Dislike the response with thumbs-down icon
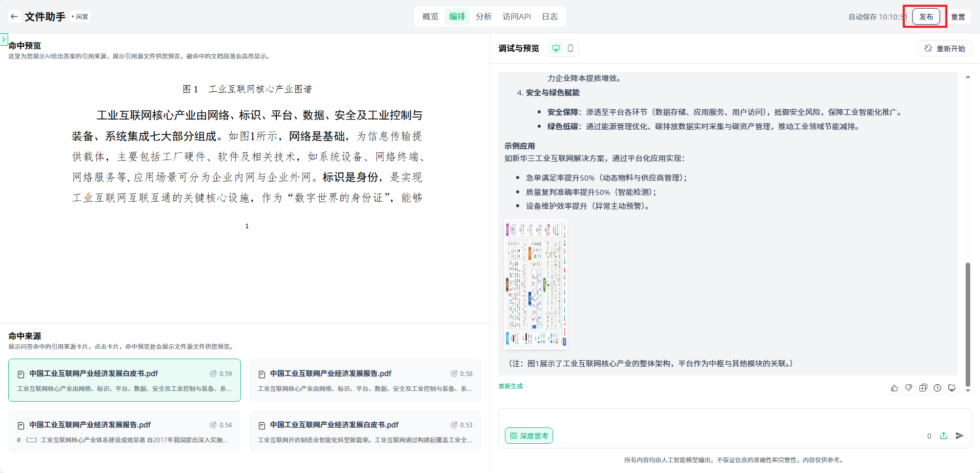 909,388
